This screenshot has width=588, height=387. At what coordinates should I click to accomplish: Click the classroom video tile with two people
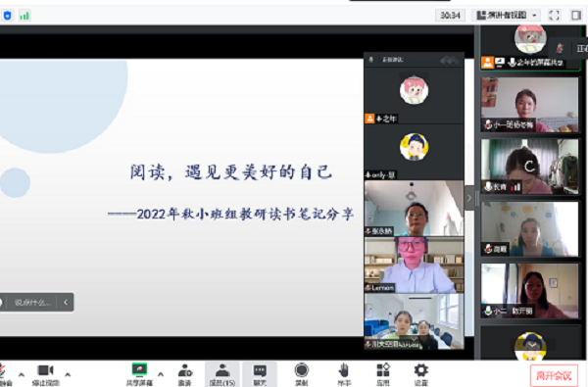point(414,321)
